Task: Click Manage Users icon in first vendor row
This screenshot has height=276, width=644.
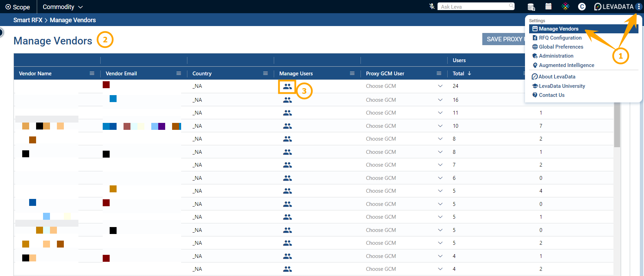Action: pos(287,86)
